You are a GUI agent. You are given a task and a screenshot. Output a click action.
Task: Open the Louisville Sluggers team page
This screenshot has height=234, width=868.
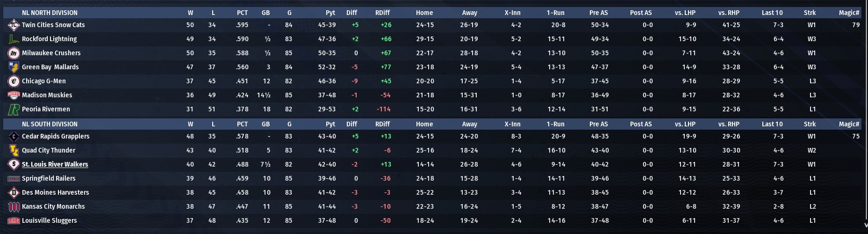click(x=49, y=220)
